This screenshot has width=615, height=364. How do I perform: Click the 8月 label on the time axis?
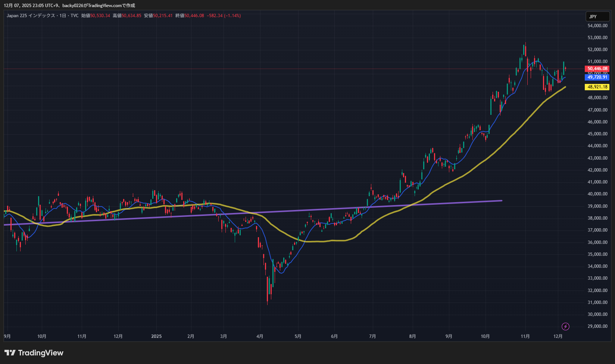(x=412, y=336)
